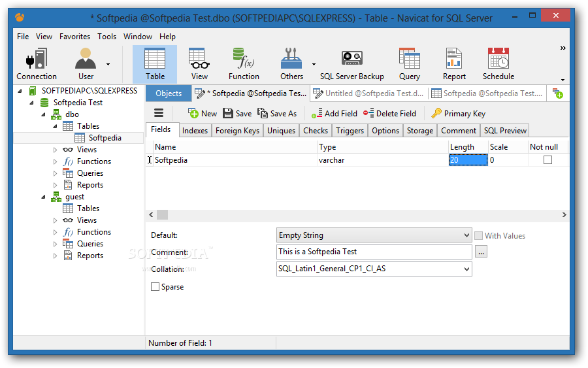588x368 pixels.
Task: Expand the guest Reports node
Action: coord(55,256)
